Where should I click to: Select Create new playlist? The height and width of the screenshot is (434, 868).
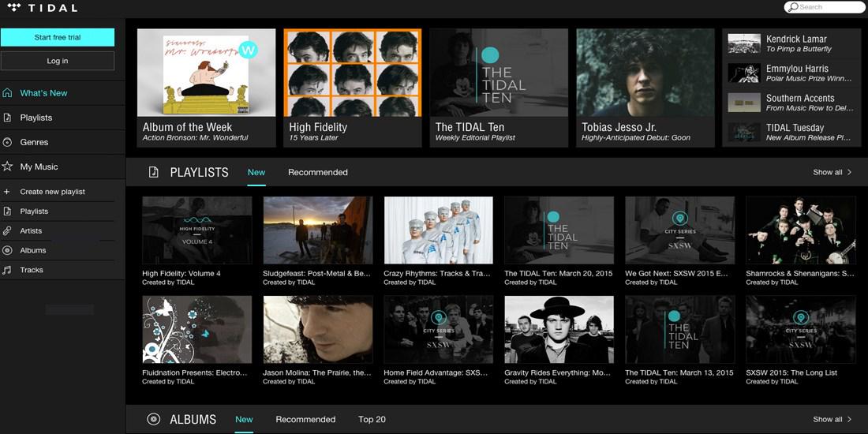coord(58,192)
